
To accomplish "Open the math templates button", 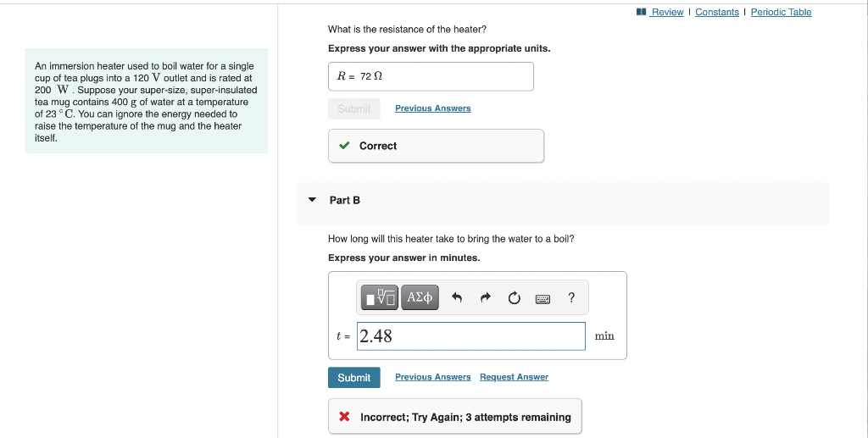I will tap(379, 297).
